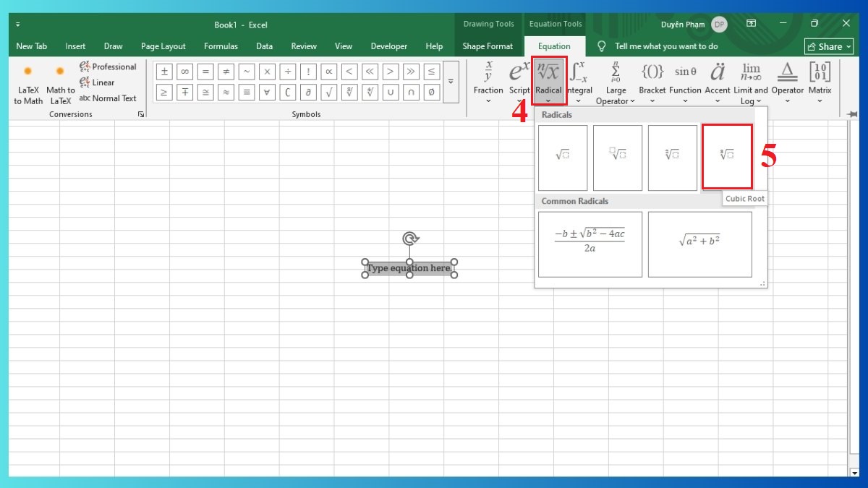Insert a Script structure from Equation tools
Image resolution: width=868 pixels, height=488 pixels.
point(519,80)
